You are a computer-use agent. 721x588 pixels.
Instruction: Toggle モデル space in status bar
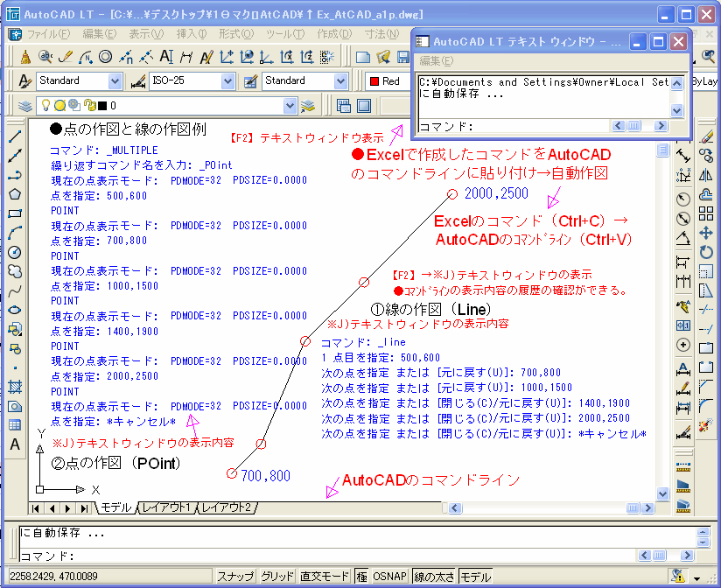pos(475,577)
